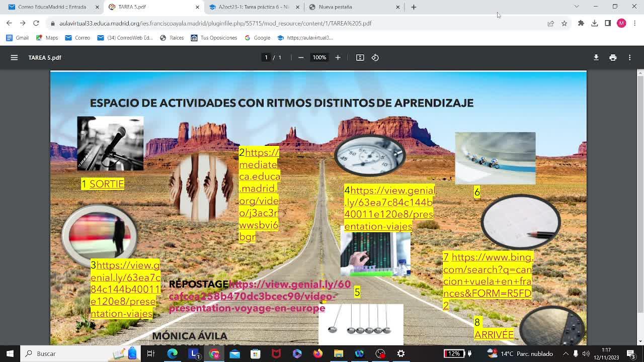This screenshot has width=644, height=362.
Task: Follow the ARRIVÉE link
Action: tap(494, 334)
